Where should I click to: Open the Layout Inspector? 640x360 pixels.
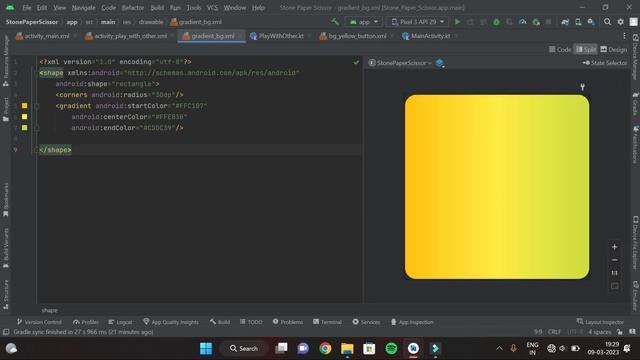(x=600, y=322)
